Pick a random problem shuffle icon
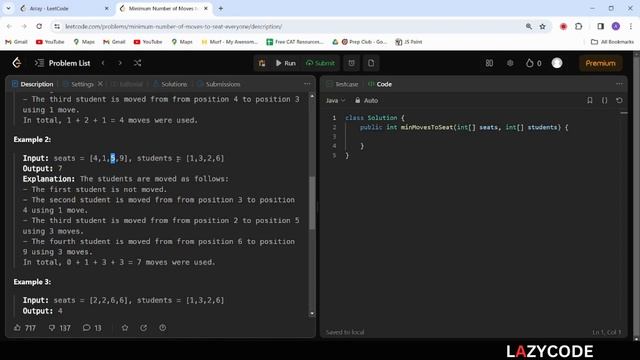Viewport: 640px width, 360px height. point(138,63)
